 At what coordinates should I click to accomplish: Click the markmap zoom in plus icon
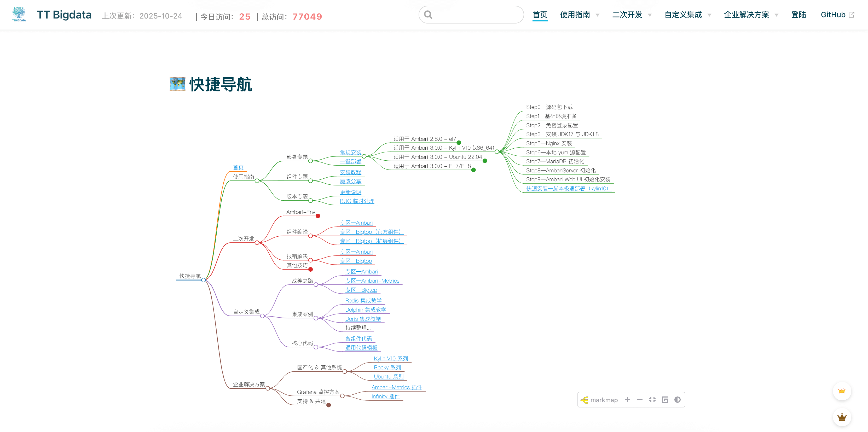pos(627,400)
